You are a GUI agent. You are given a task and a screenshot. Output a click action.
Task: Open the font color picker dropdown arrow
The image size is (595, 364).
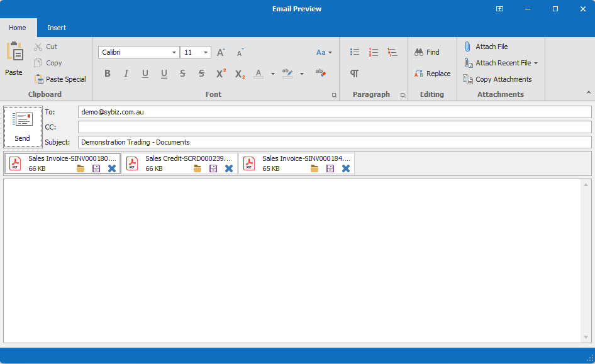click(x=273, y=74)
